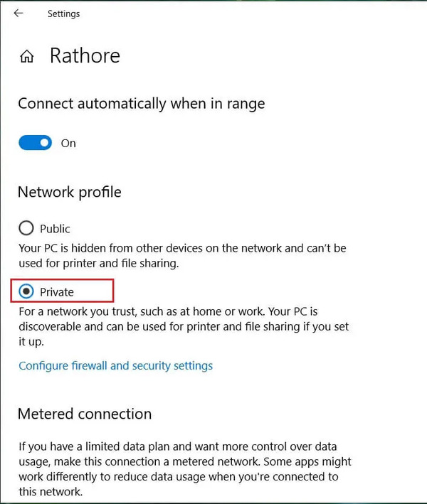Viewport: 427px width, 504px height.
Task: Click 'used for printer and file sharing.' line under Public
Action: coord(98,264)
